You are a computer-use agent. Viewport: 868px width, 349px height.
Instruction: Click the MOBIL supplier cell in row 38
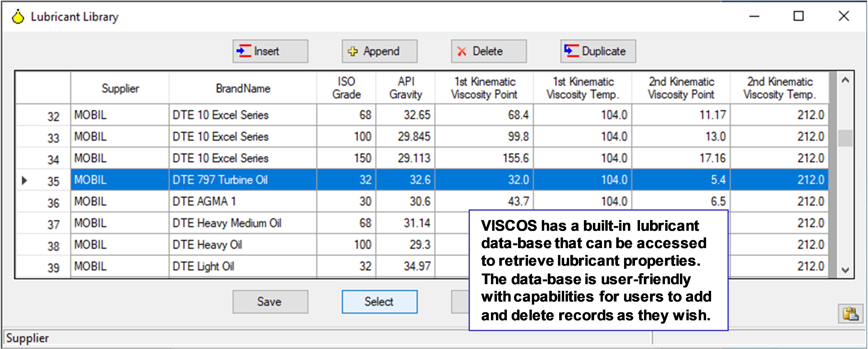120,245
